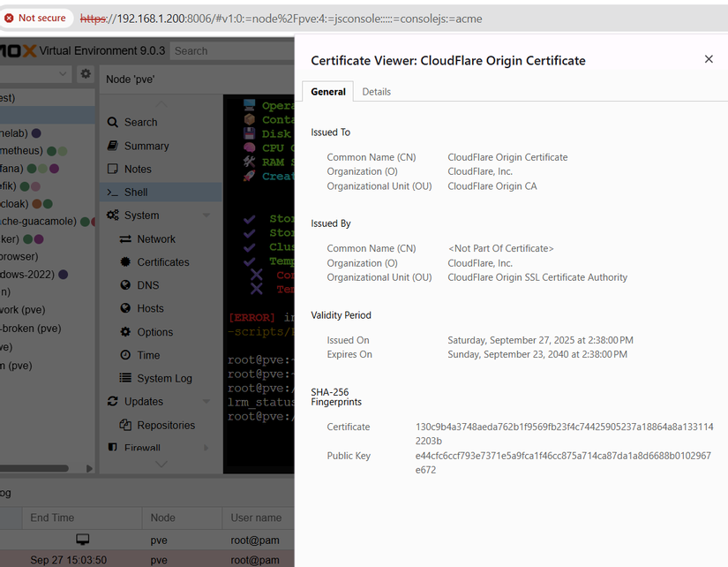This screenshot has width=728, height=567.
Task: Sort by User name column header
Action: [x=259, y=518]
